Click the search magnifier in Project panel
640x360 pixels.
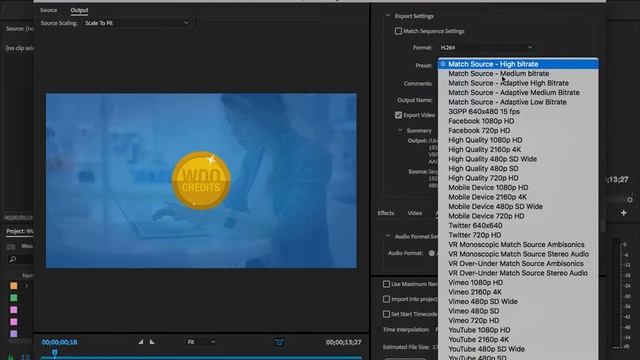click(13, 259)
